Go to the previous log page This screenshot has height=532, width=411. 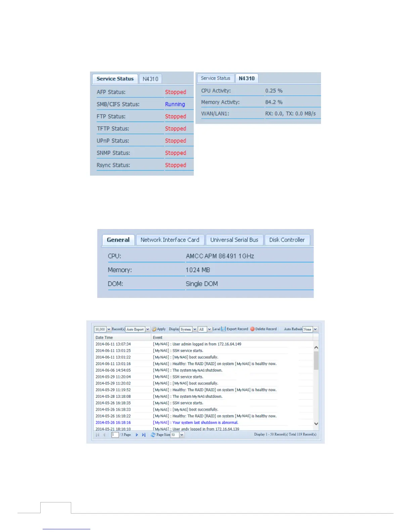click(x=104, y=435)
